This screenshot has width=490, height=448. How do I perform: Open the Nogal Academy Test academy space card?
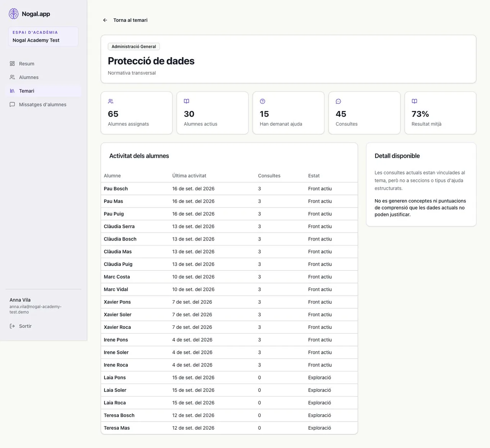[x=43, y=36]
